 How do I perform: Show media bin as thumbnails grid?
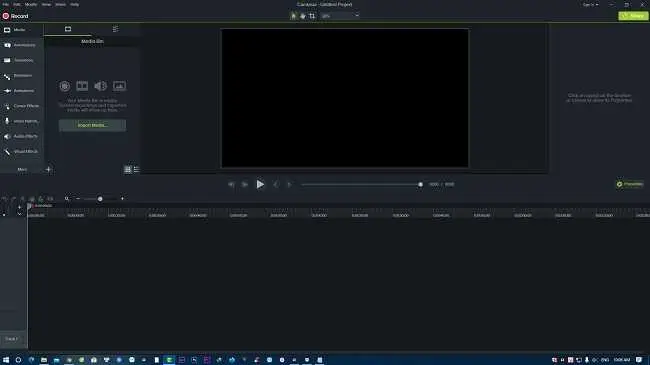click(128, 169)
